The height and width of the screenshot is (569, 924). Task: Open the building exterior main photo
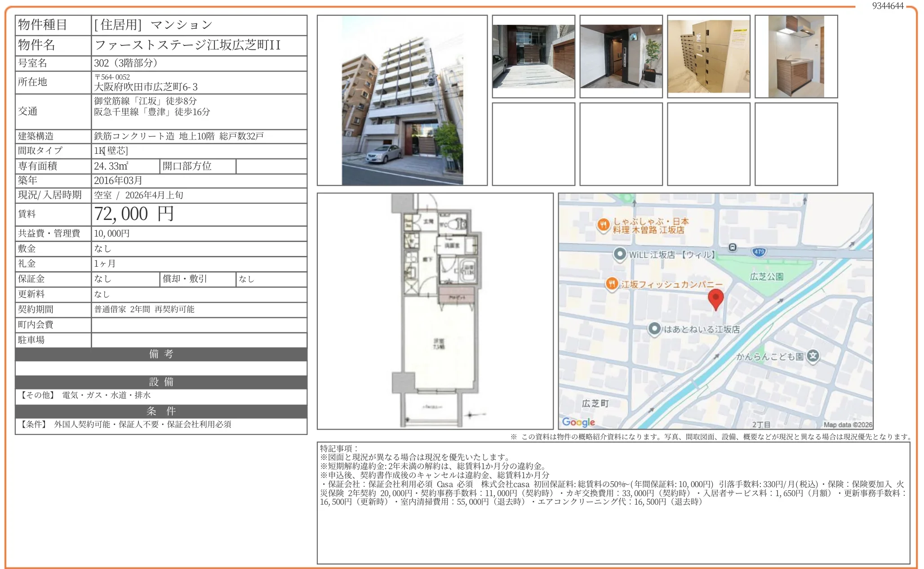click(x=402, y=100)
